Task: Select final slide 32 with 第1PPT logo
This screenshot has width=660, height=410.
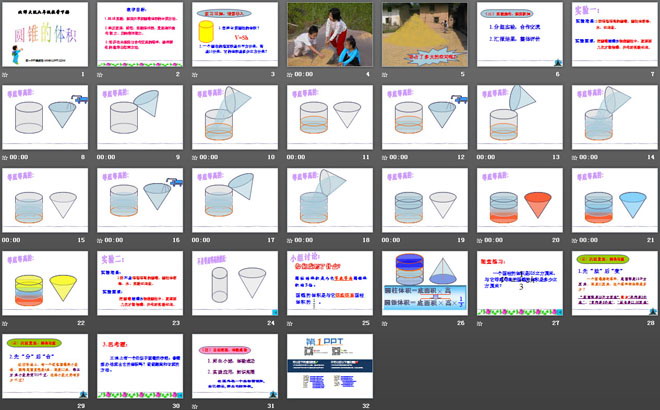Action: coord(329,363)
